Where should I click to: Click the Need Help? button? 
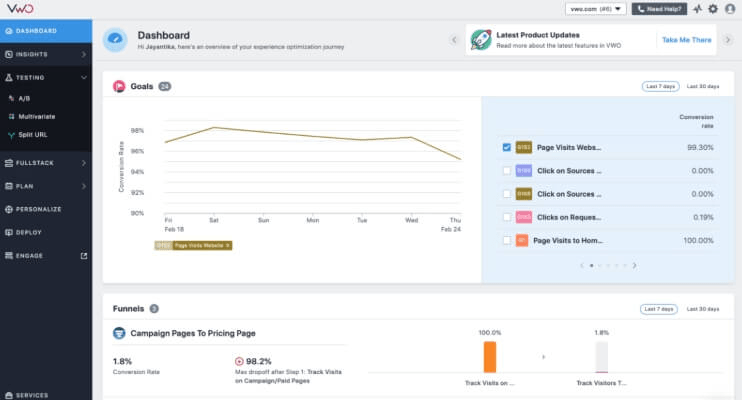coord(659,9)
